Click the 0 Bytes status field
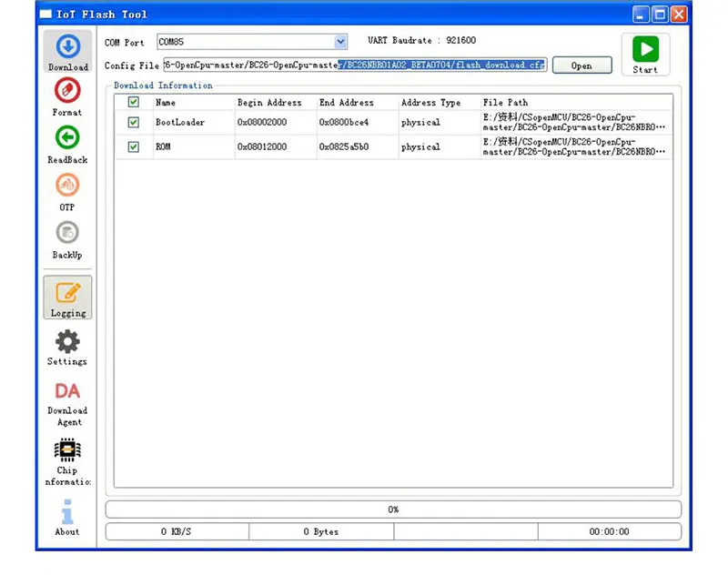Viewport: 728px width, 575px height. (321, 532)
